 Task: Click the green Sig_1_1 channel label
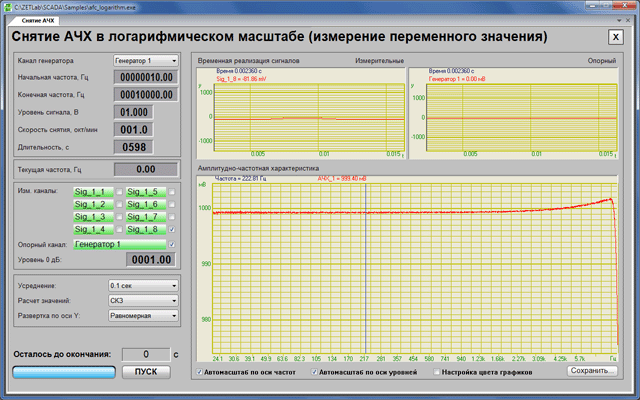(x=93, y=191)
